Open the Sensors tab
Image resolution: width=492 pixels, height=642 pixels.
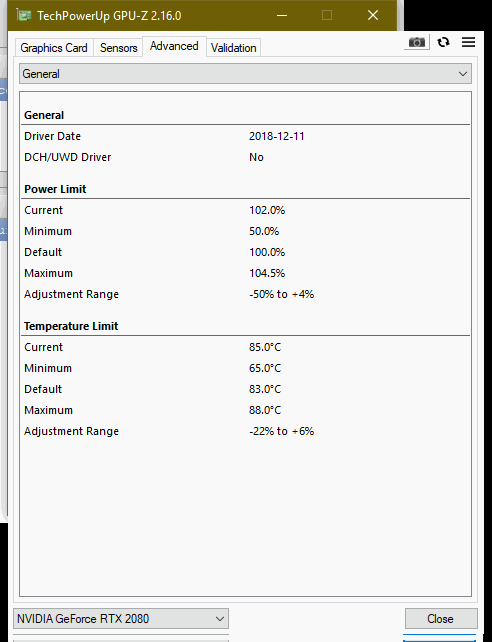tap(118, 48)
